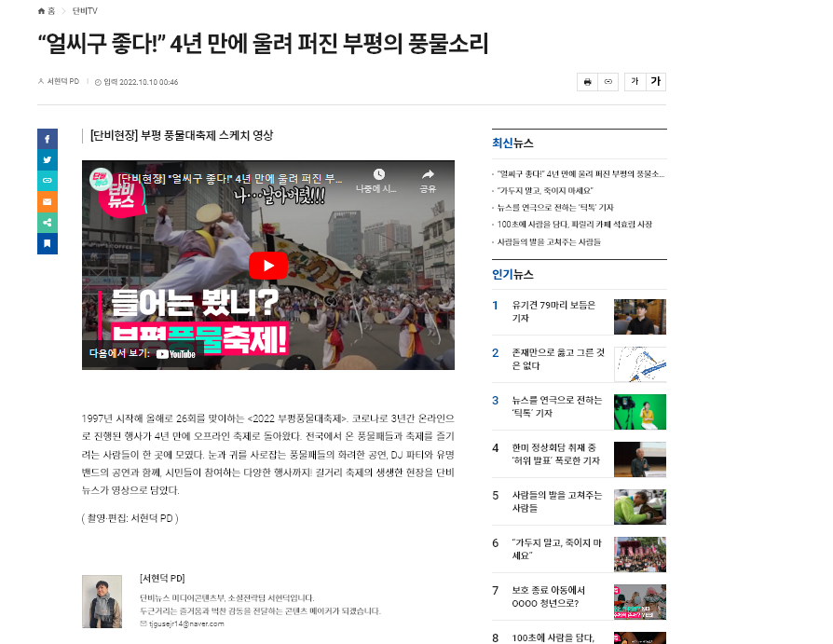Screen dimensions: 833x644
Task: Increase font size with large 가 button
Action: [x=656, y=82]
